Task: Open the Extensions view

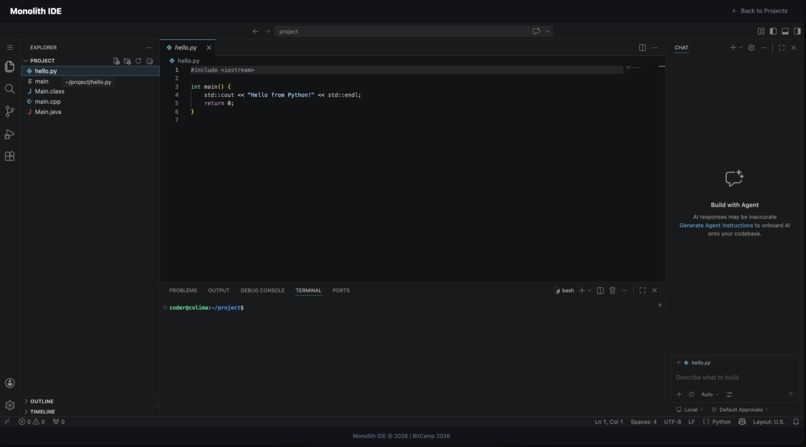Action: pos(10,156)
